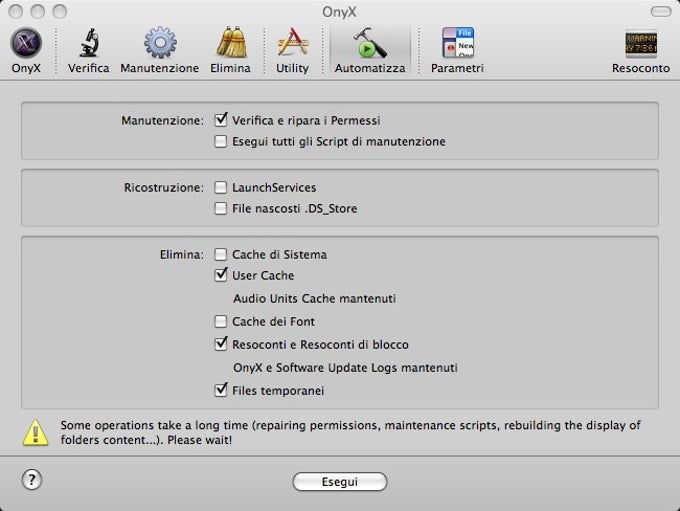Open the Verifica microscope icon

click(89, 43)
